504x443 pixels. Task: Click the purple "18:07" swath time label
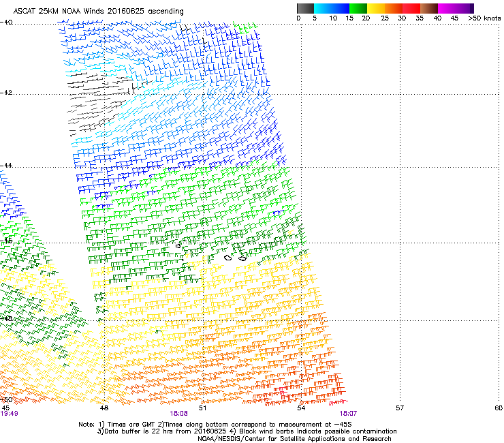(348, 414)
